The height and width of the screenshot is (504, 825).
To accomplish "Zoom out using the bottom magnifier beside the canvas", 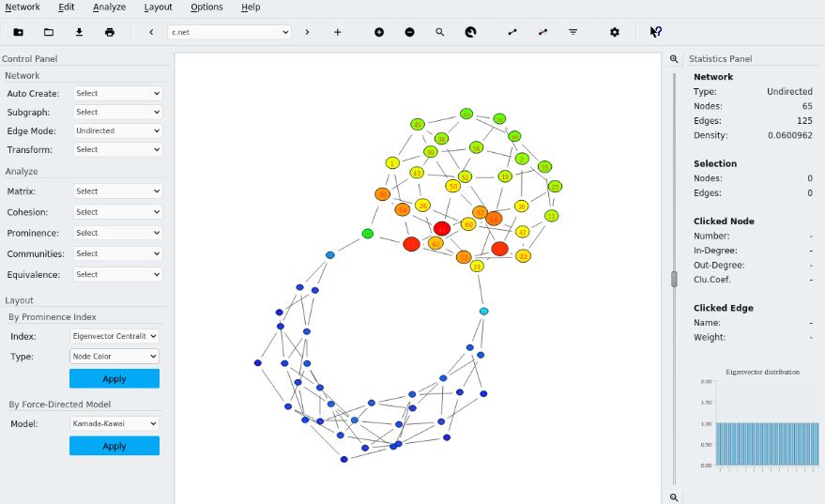I will (674, 497).
